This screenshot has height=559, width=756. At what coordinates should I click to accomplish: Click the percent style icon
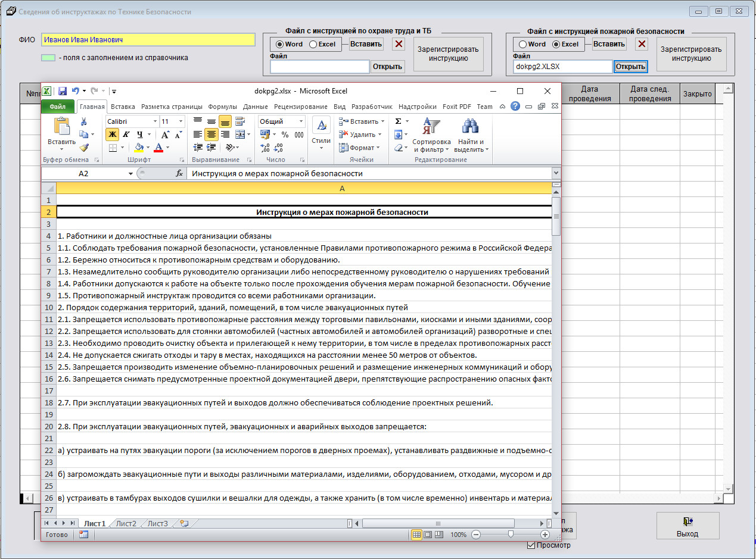pyautogui.click(x=285, y=135)
